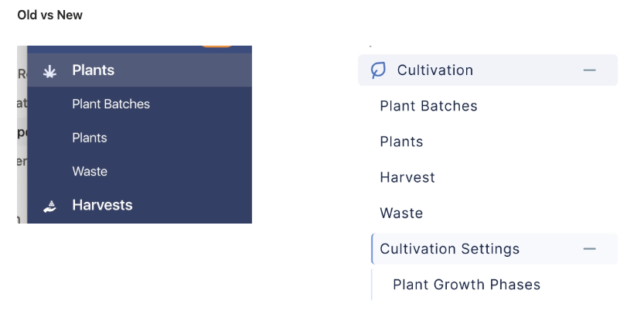
Task: Click the Cultivation menu header label
Action: pyautogui.click(x=435, y=70)
